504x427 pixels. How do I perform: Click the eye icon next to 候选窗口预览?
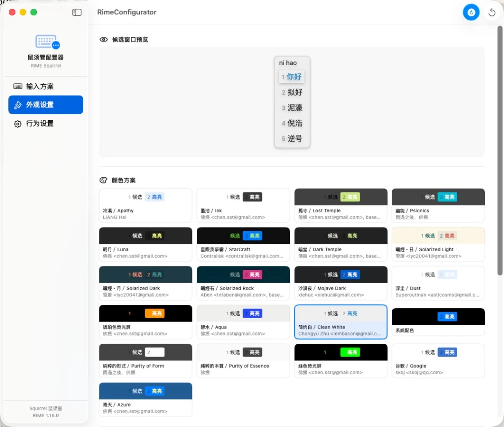coord(103,39)
